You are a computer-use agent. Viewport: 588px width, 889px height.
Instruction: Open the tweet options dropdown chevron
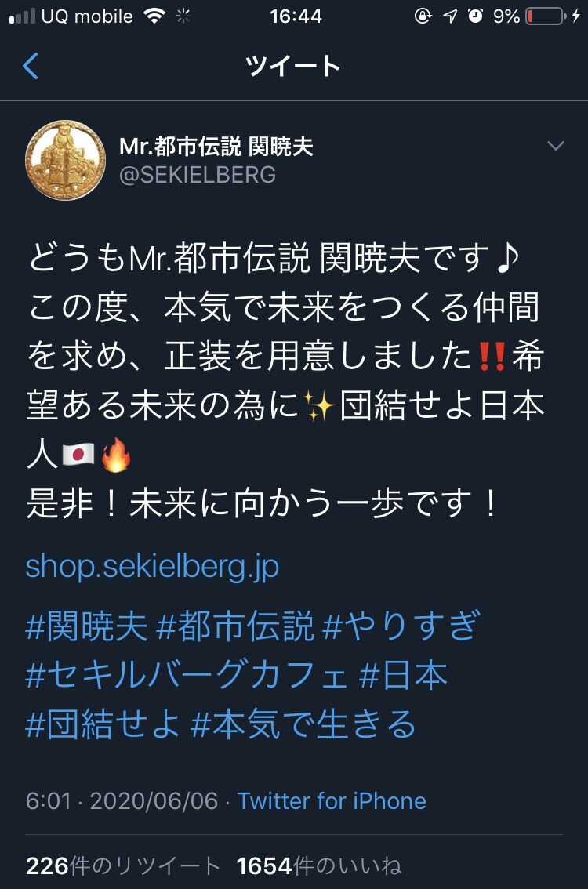[x=555, y=146]
